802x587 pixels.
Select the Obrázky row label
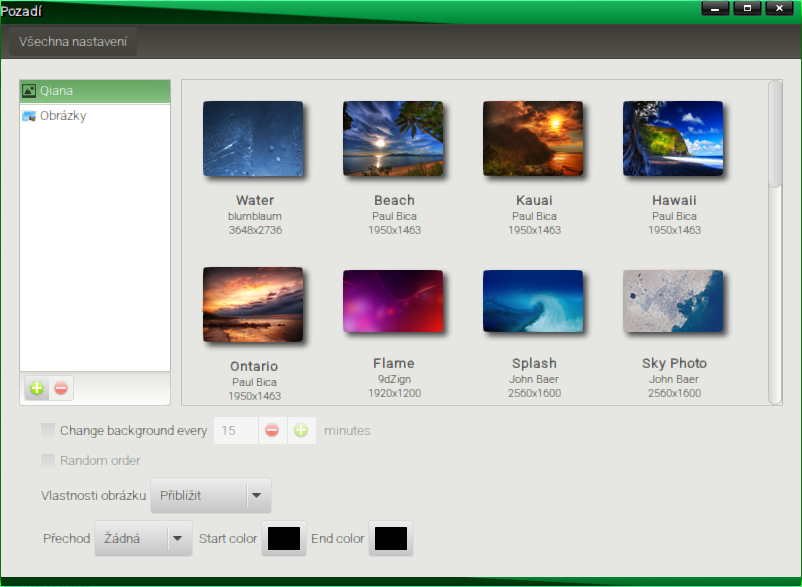point(63,116)
